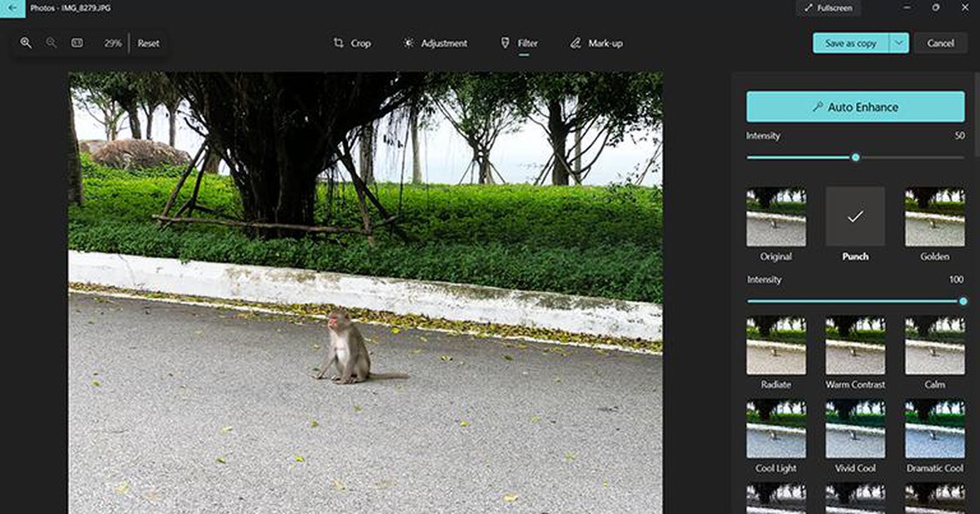This screenshot has width=980, height=514.
Task: Apply the Original filter thumbnail
Action: (776, 216)
